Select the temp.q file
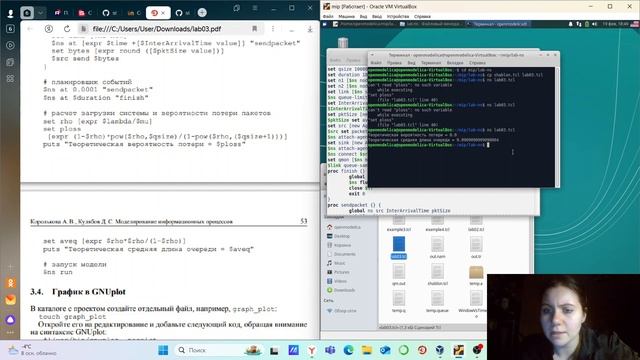This screenshot has width=640, height=360. coord(399,301)
